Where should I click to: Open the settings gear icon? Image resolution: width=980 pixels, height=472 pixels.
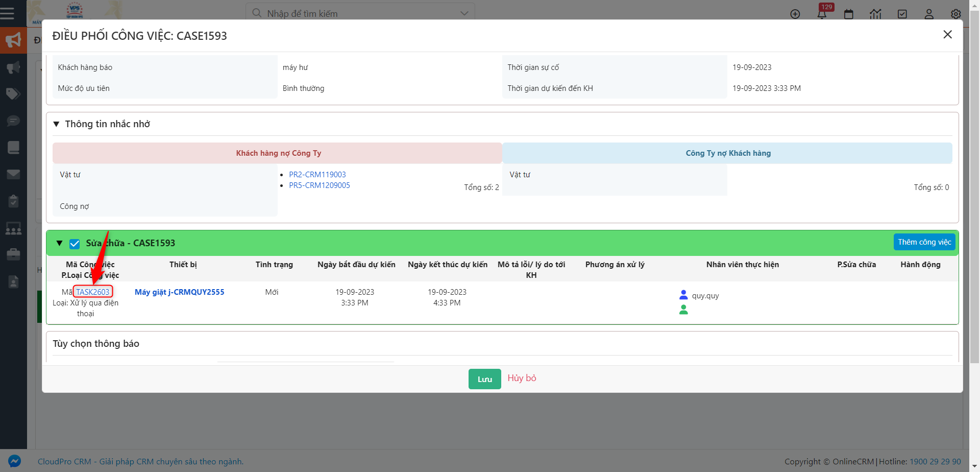[956, 14]
